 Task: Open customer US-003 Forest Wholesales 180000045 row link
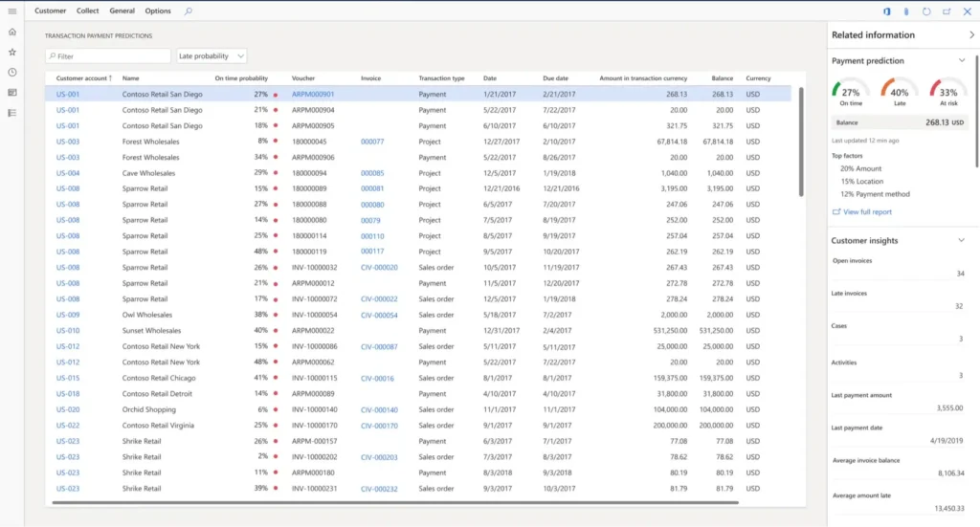tap(68, 142)
